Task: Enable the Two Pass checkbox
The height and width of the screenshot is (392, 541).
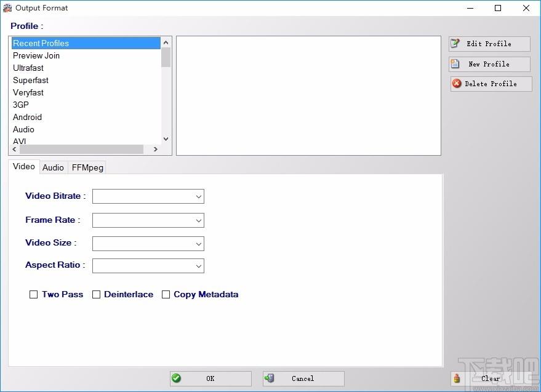Action: tap(33, 294)
